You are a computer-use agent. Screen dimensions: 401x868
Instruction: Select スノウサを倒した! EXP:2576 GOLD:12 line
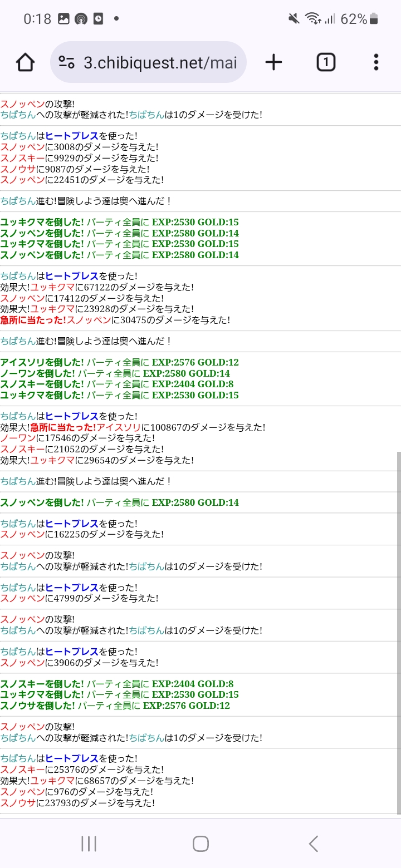(x=115, y=706)
